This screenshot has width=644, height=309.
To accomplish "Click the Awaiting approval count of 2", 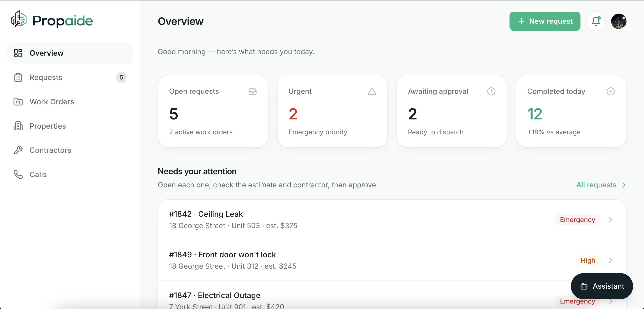I will click(x=412, y=114).
